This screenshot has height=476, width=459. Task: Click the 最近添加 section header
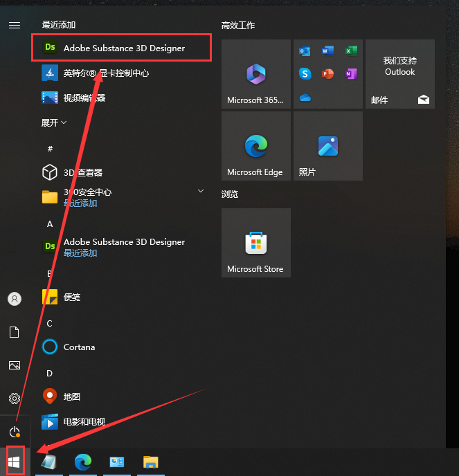[x=59, y=25]
